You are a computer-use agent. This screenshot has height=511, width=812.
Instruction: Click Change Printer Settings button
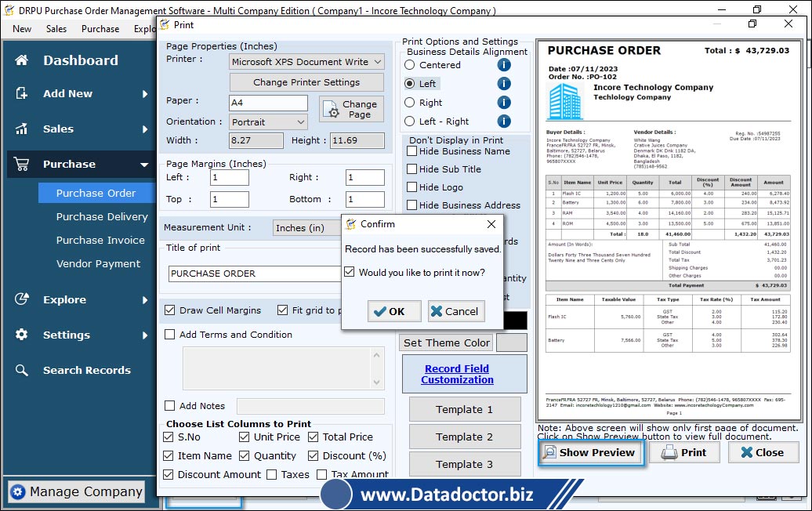click(306, 82)
